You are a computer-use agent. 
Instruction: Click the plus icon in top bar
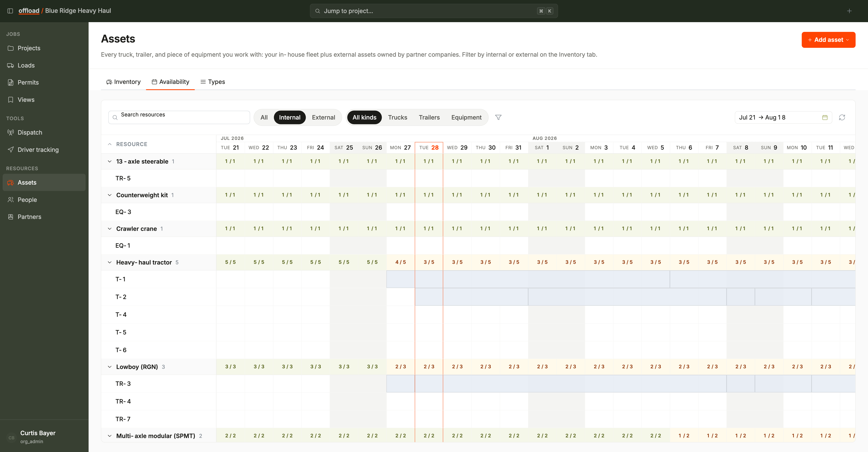click(849, 11)
